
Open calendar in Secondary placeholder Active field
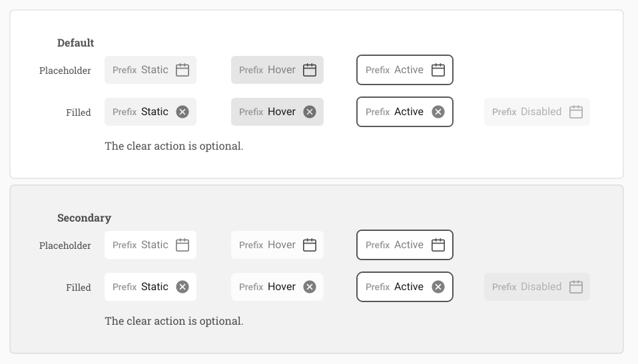pyautogui.click(x=438, y=245)
